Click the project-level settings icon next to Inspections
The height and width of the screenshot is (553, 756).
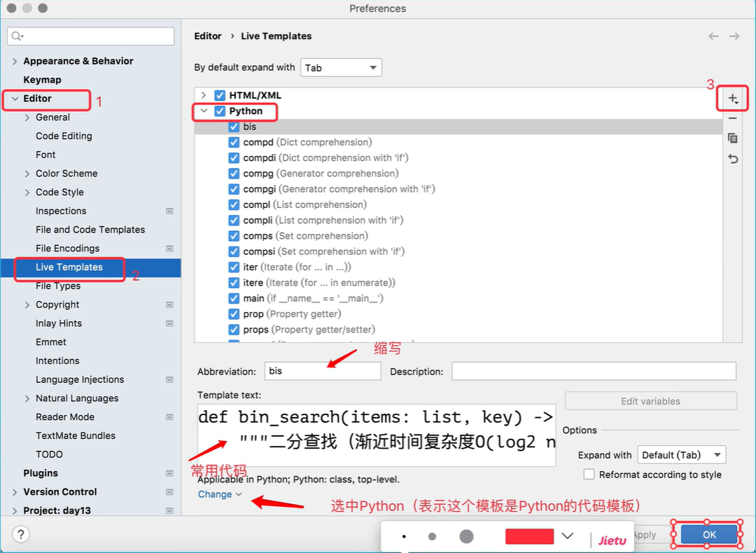(169, 211)
